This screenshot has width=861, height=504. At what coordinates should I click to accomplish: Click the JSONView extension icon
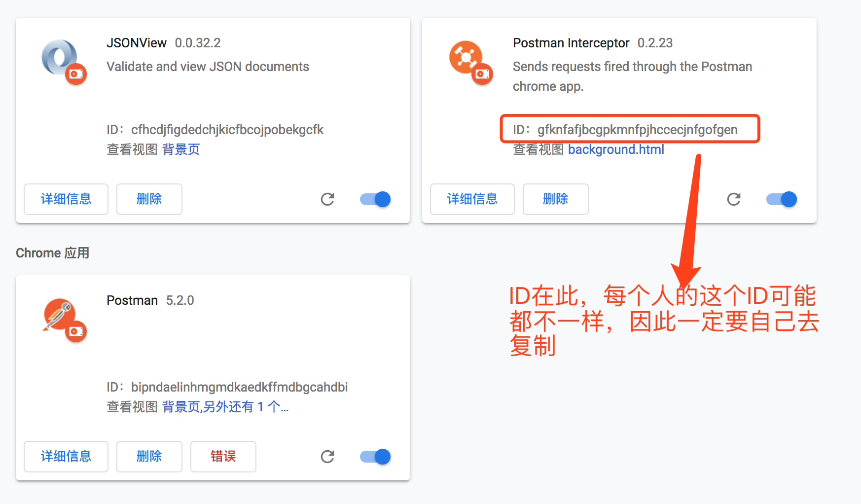[60, 58]
